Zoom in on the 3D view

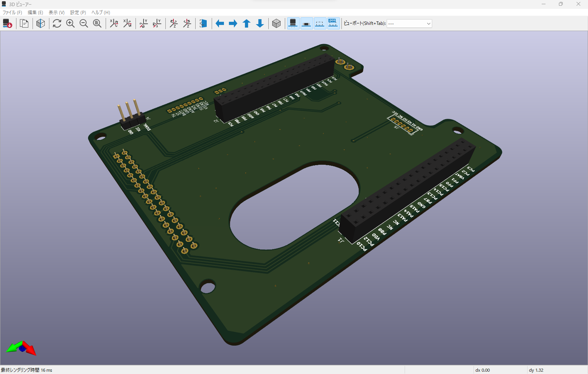[x=70, y=23]
